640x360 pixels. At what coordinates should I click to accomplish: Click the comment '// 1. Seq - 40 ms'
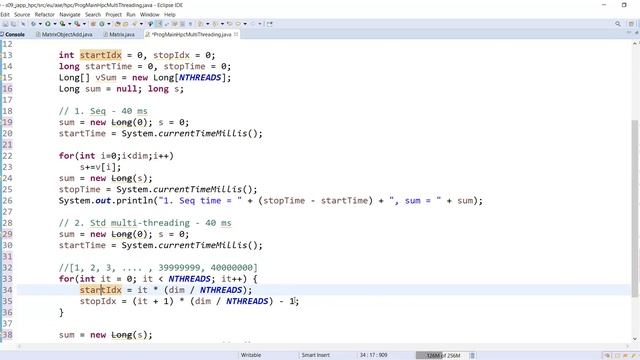pos(103,111)
